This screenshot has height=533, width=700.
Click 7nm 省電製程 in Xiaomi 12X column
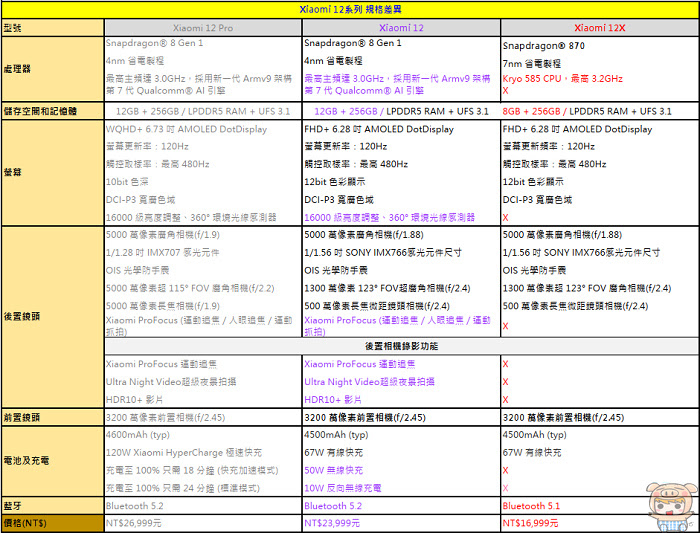pyautogui.click(x=532, y=63)
